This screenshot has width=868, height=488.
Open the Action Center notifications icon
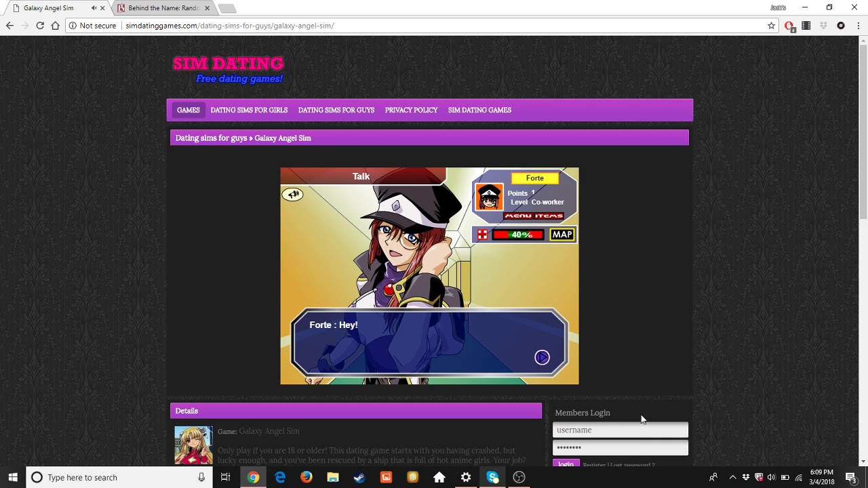click(x=851, y=477)
